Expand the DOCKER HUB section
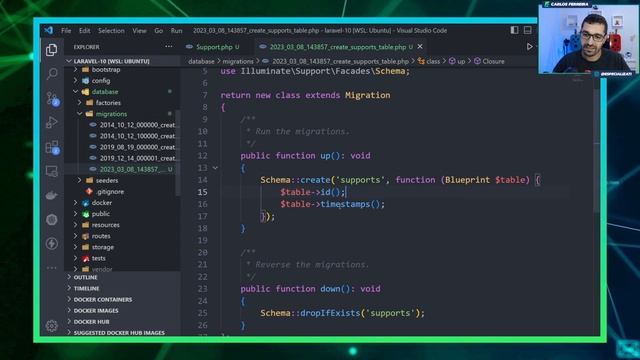The image size is (640, 360). click(91, 322)
